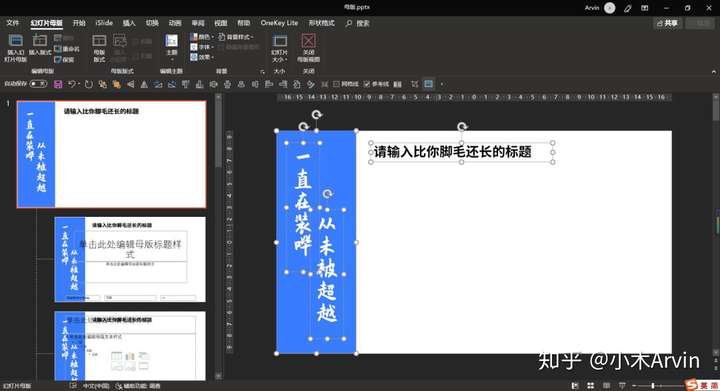Click the Share (共享) button
The image size is (720, 391).
pos(668,23)
